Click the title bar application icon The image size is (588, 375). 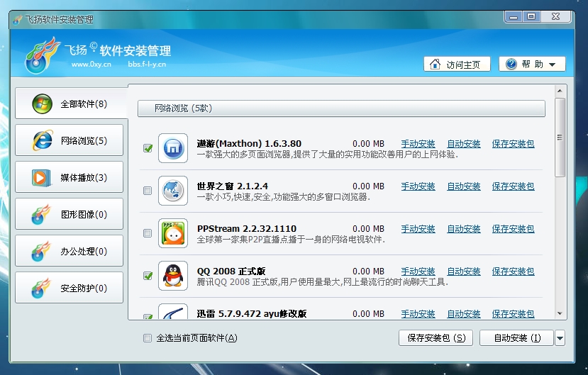[18, 19]
